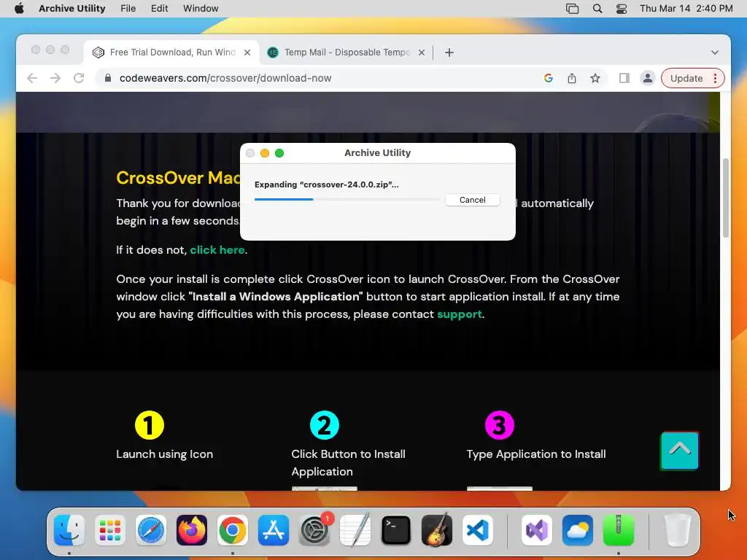Image resolution: width=747 pixels, height=560 pixels.
Task: Open Safari from the Dock
Action: [x=151, y=530]
